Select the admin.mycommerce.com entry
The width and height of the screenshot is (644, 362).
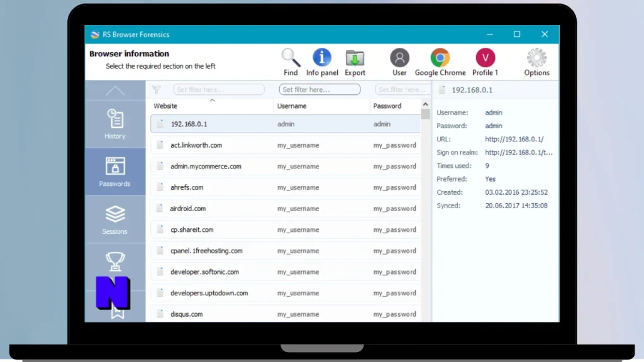[x=286, y=166]
